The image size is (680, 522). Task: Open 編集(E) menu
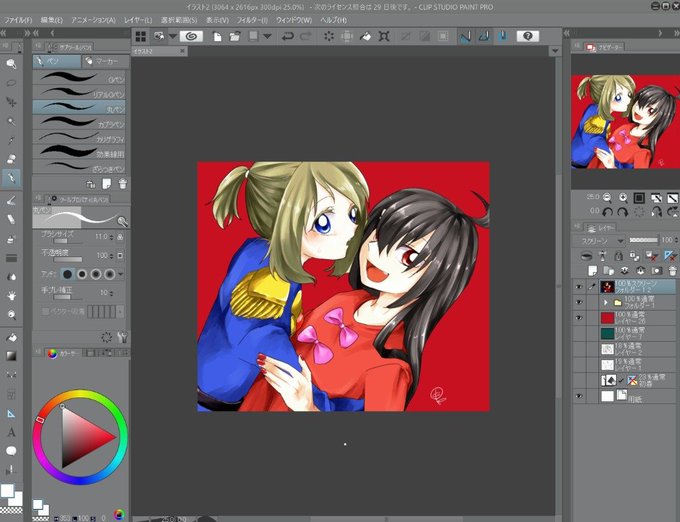coord(51,20)
